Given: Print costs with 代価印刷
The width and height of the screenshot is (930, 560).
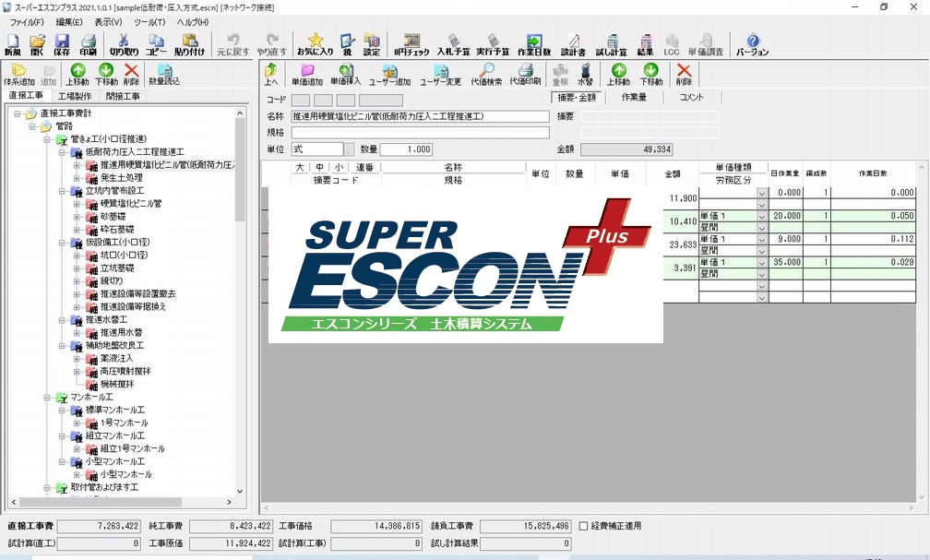Looking at the screenshot, I should click(x=526, y=76).
